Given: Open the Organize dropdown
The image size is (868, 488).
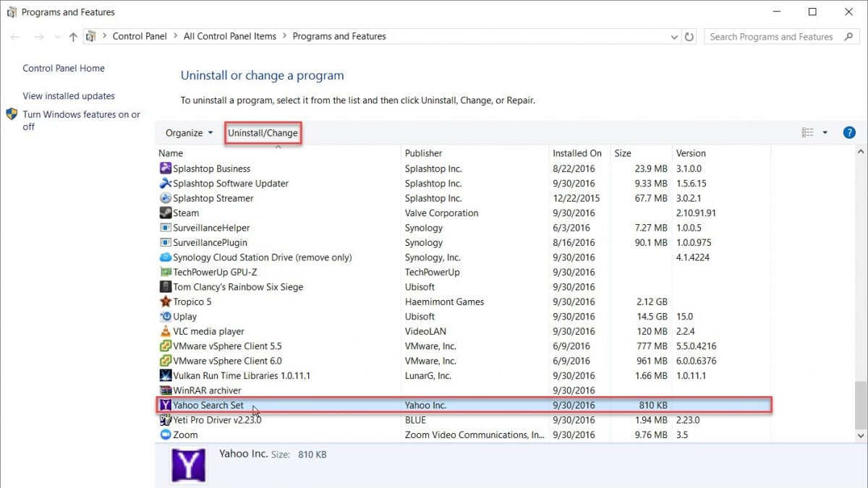Looking at the screenshot, I should click(x=187, y=132).
